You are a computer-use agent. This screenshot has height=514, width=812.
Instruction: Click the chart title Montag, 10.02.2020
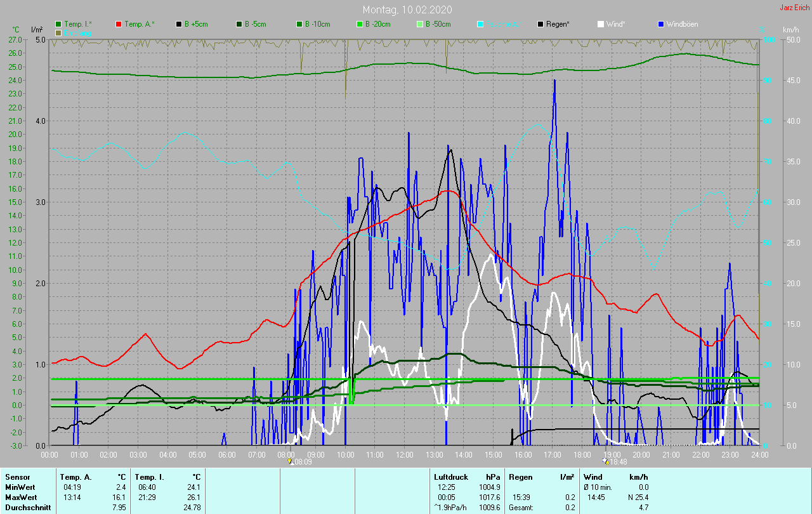pyautogui.click(x=407, y=10)
